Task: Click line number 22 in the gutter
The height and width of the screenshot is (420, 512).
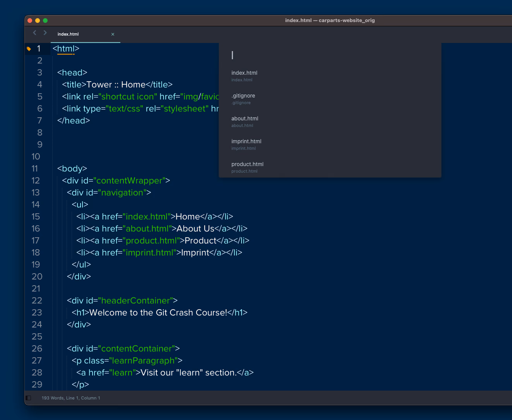Action: 37,301
